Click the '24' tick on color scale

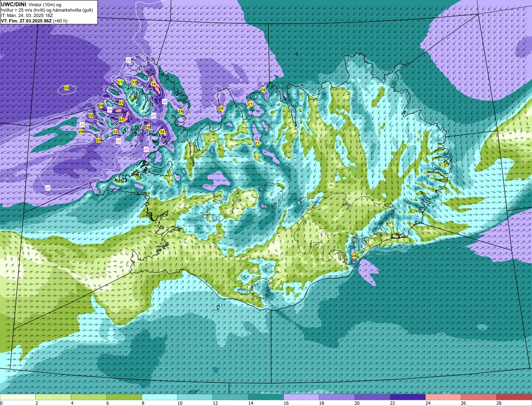point(427,403)
